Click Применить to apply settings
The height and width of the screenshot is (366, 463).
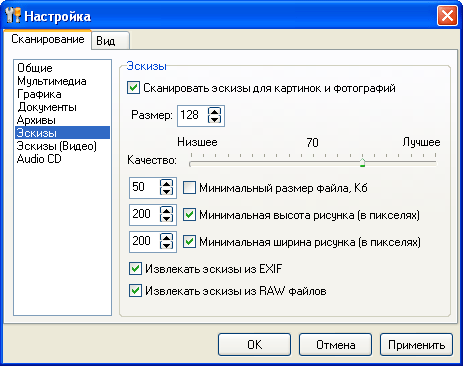click(416, 345)
